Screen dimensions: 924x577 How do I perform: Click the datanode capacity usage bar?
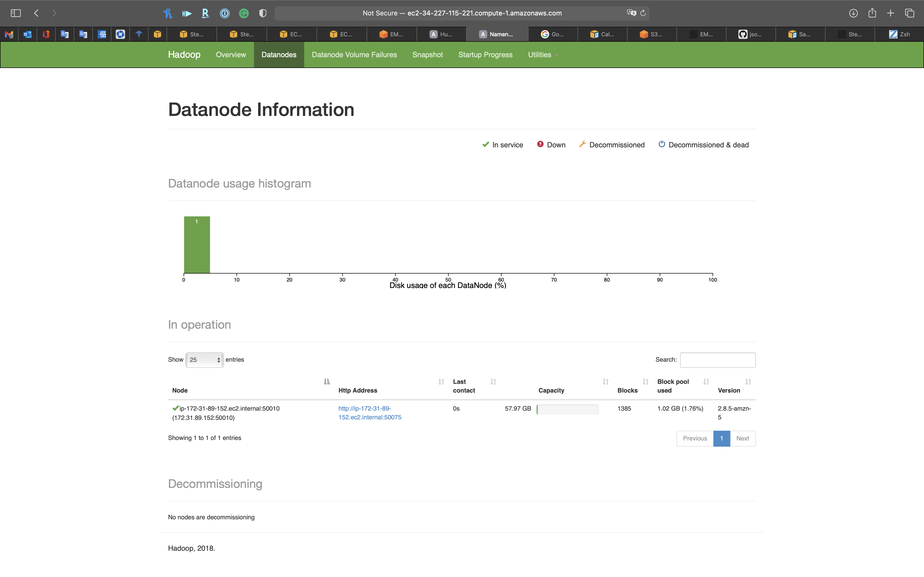(x=567, y=409)
